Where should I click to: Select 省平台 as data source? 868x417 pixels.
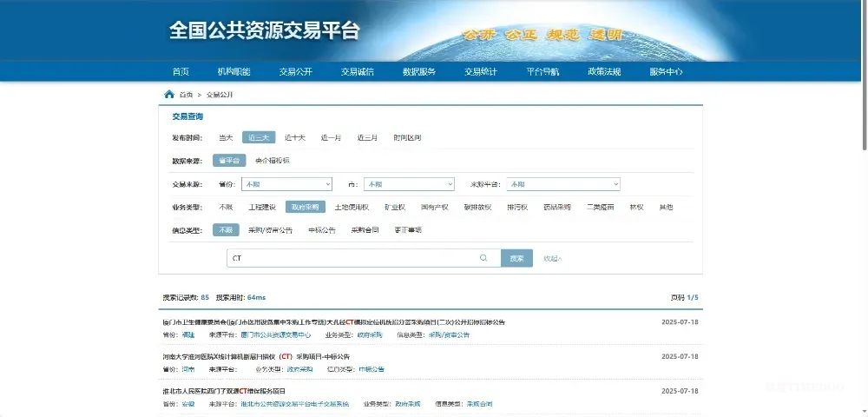pyautogui.click(x=229, y=161)
